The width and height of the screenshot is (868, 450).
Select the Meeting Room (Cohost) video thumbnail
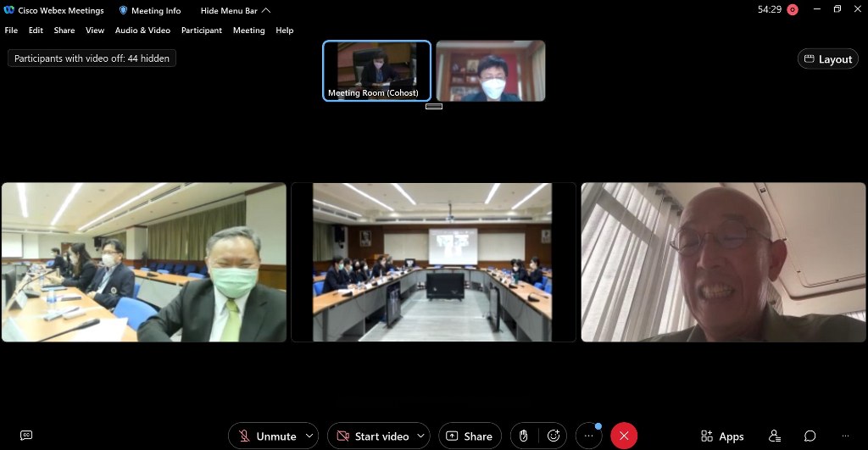(x=376, y=71)
